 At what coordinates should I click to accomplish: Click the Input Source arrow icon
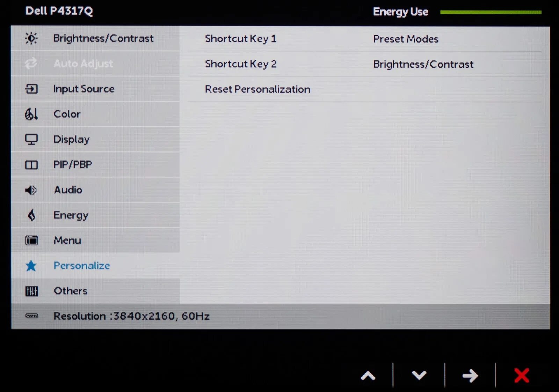(x=31, y=89)
